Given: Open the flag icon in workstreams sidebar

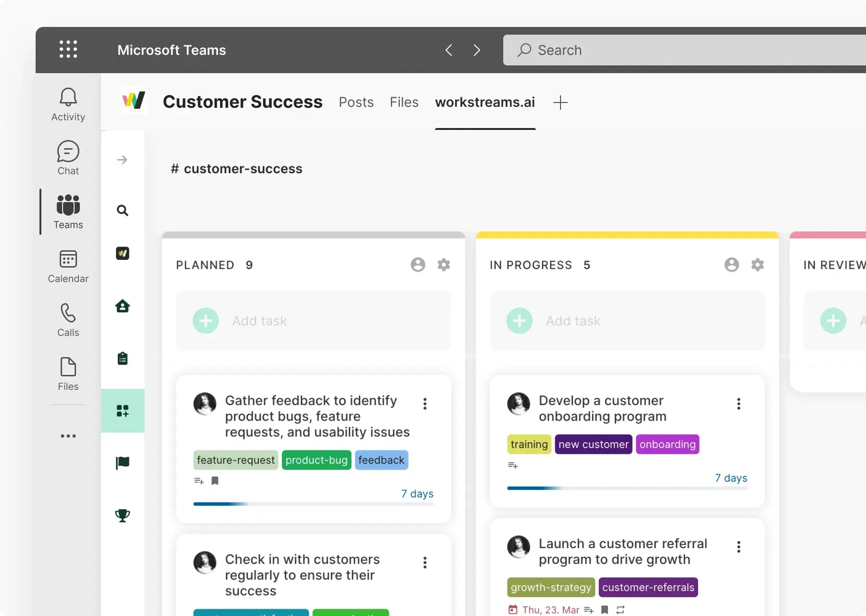Looking at the screenshot, I should 122,463.
